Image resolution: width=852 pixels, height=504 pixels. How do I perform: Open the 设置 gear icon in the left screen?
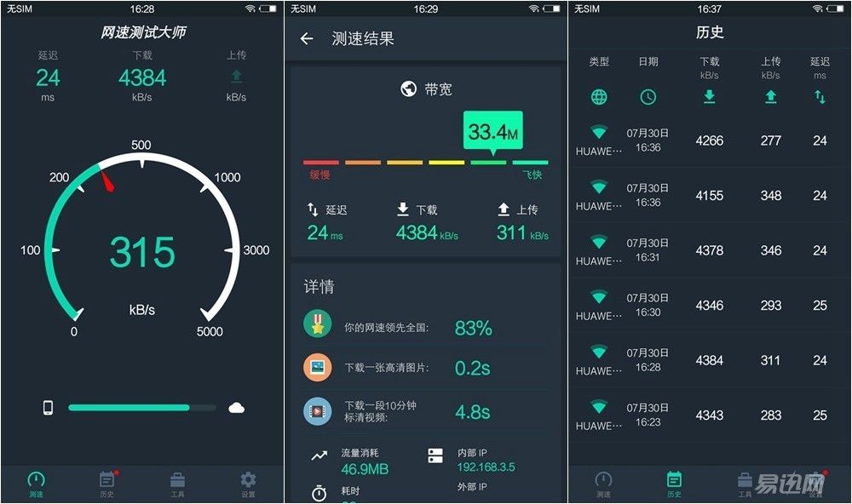click(248, 484)
